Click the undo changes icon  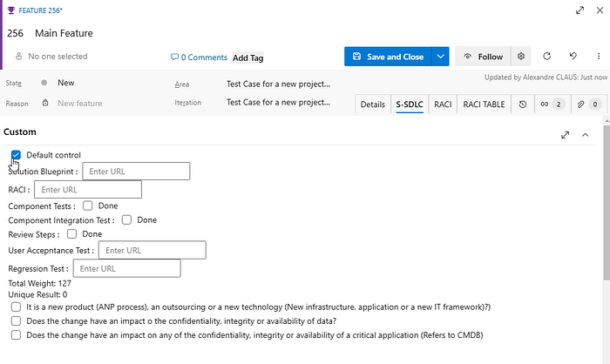point(573,57)
